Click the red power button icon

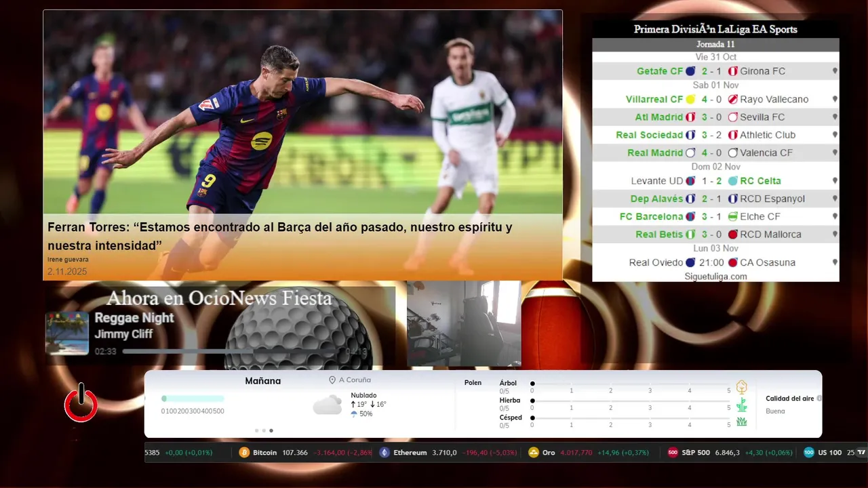(x=81, y=403)
